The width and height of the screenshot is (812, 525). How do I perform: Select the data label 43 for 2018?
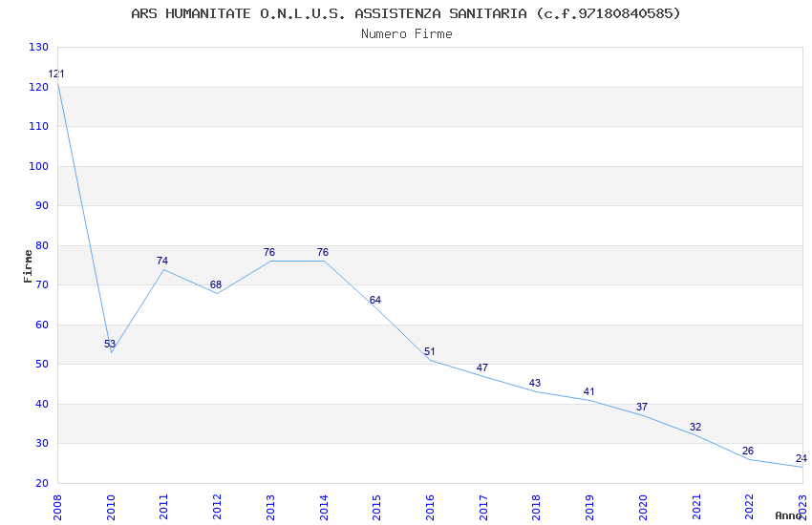coord(535,384)
